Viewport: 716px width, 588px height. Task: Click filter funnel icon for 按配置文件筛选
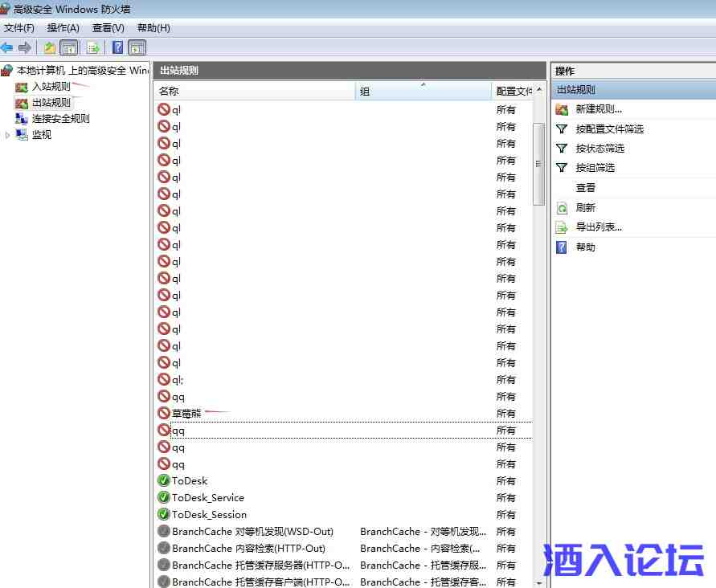(562, 129)
